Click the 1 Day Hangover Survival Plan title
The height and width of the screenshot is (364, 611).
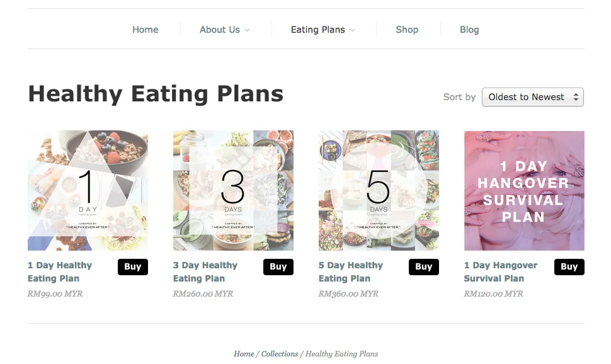[501, 272]
